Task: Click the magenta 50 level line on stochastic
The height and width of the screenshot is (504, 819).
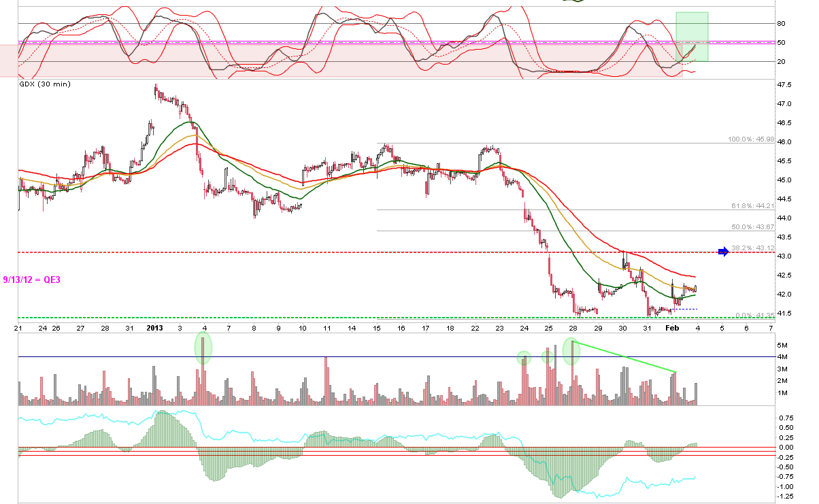Action: [x=397, y=42]
